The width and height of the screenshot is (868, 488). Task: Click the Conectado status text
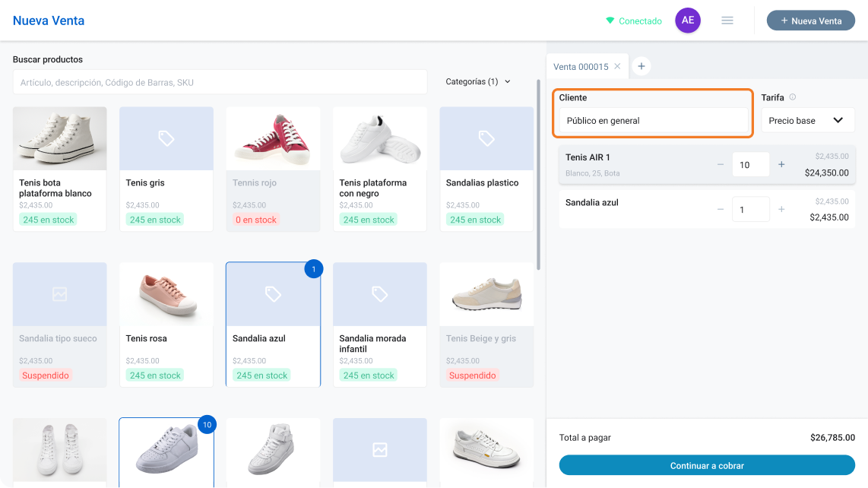pos(640,21)
